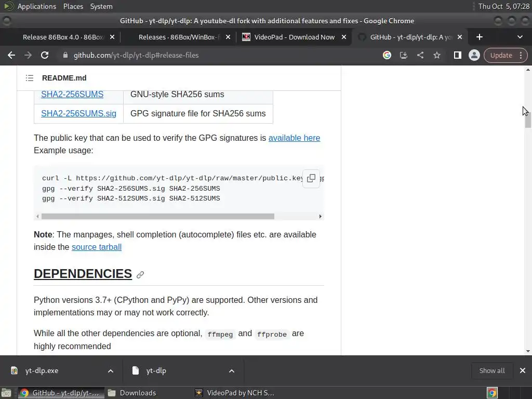Image resolution: width=532 pixels, height=399 pixels.
Task: Copy the curl code block contents
Action: pyautogui.click(x=311, y=178)
